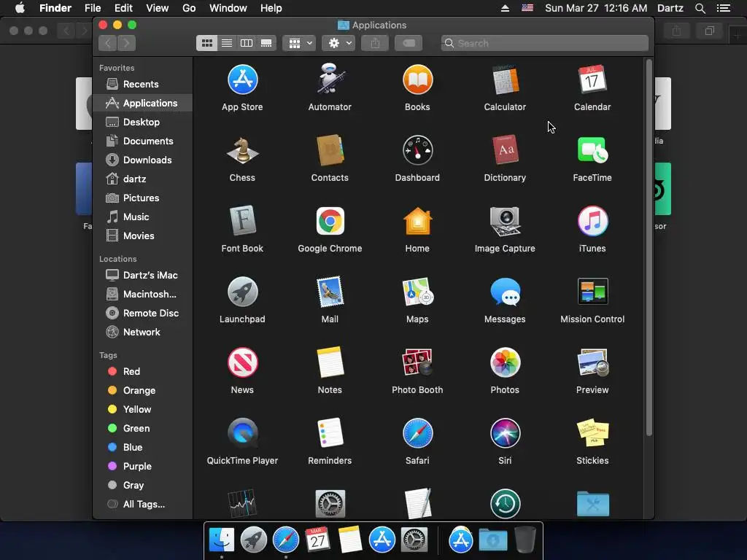Select the Maps app icon
The image size is (747, 560).
coord(417,292)
